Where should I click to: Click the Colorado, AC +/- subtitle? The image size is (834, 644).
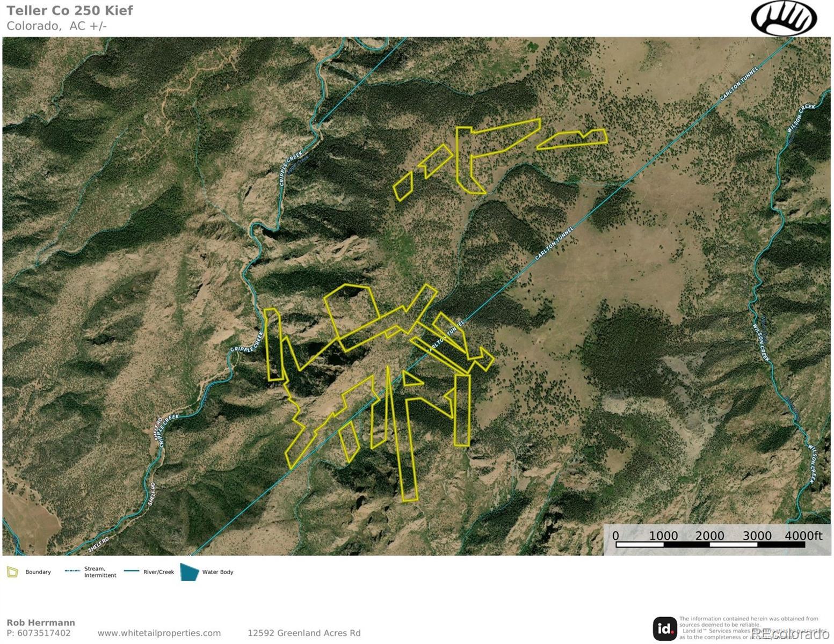coord(57,26)
